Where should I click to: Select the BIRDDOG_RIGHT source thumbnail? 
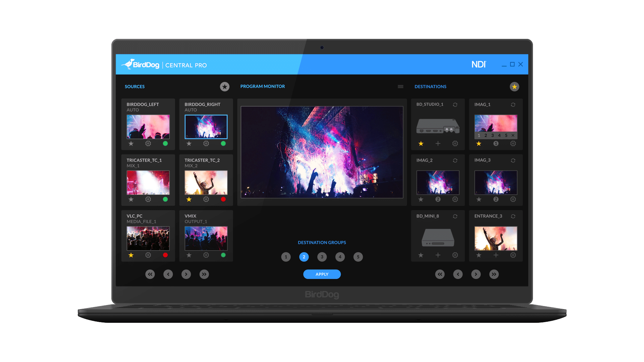click(206, 127)
